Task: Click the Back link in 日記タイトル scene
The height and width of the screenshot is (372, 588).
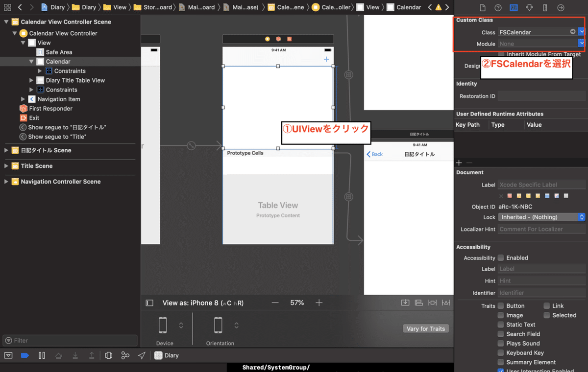Action: coord(375,154)
